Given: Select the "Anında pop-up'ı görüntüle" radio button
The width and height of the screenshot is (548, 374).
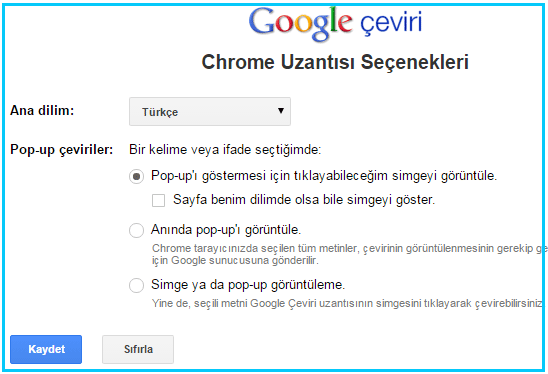Looking at the screenshot, I should [x=136, y=231].
